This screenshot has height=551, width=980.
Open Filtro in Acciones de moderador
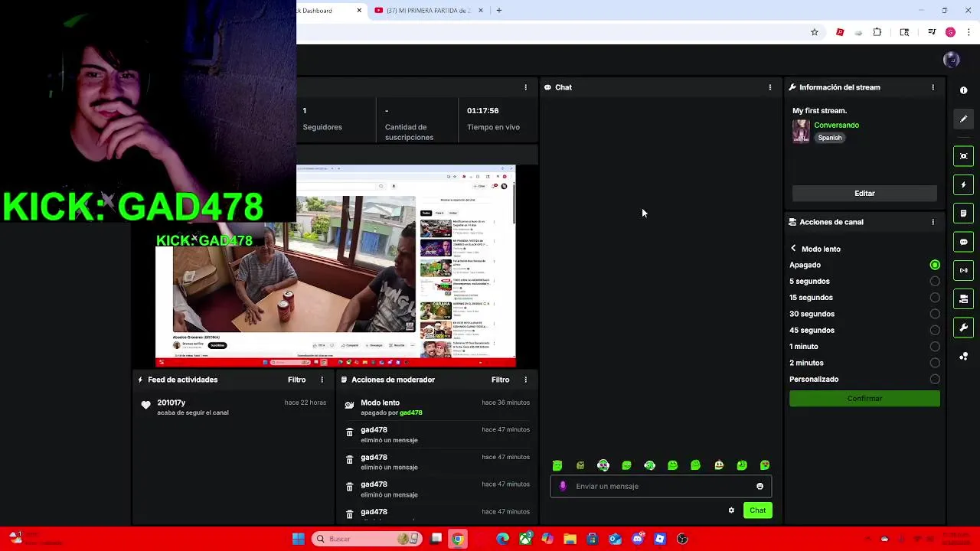tap(500, 380)
